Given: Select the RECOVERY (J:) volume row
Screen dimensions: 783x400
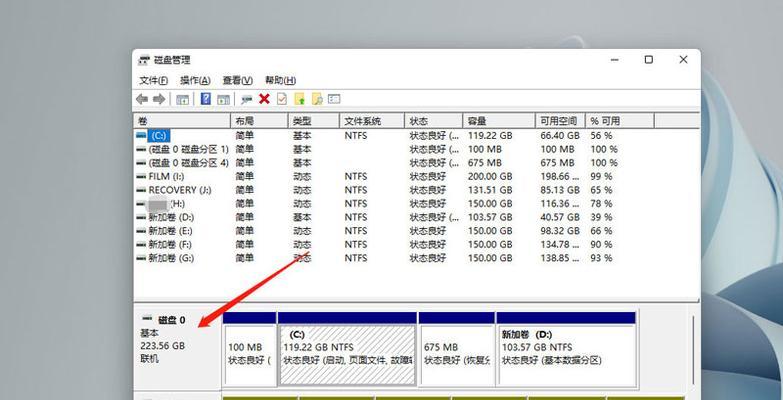Looking at the screenshot, I should click(179, 190).
